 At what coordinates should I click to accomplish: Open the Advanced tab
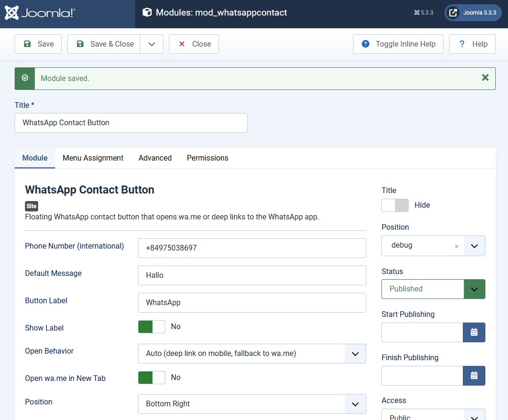155,158
